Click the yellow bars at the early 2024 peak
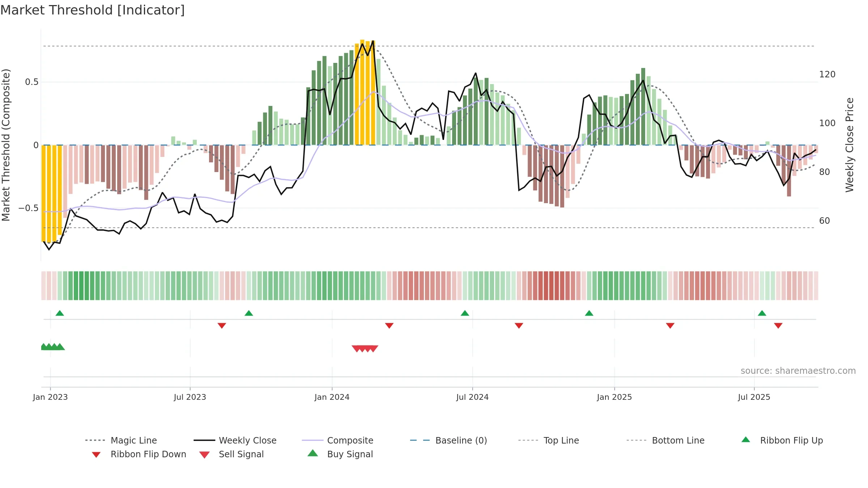This screenshot has width=868, height=488. pos(365,93)
